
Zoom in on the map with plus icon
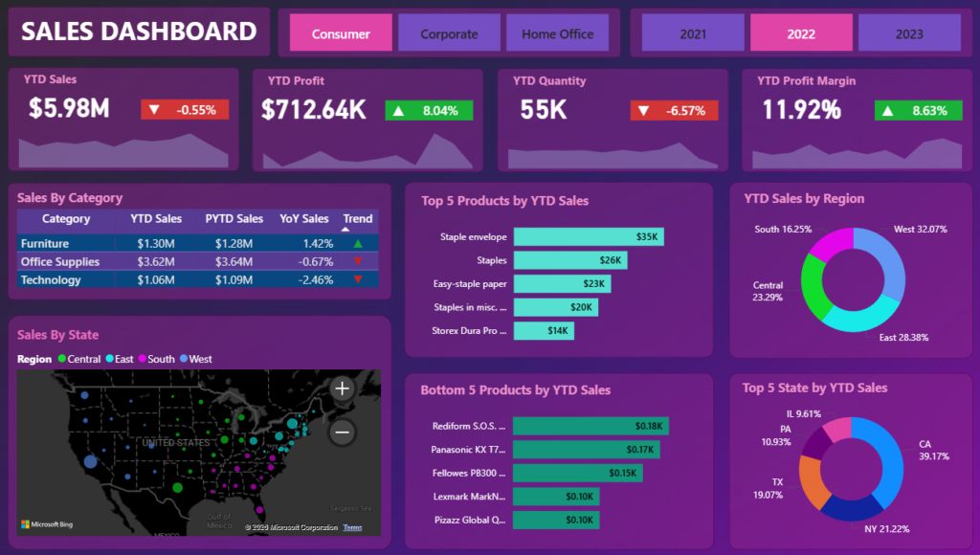point(343,388)
